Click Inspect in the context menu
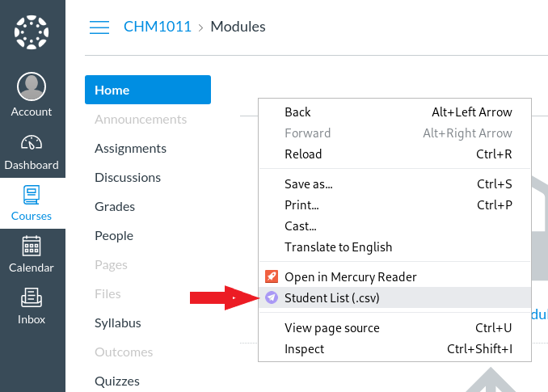This screenshot has width=548, height=392. (304, 348)
